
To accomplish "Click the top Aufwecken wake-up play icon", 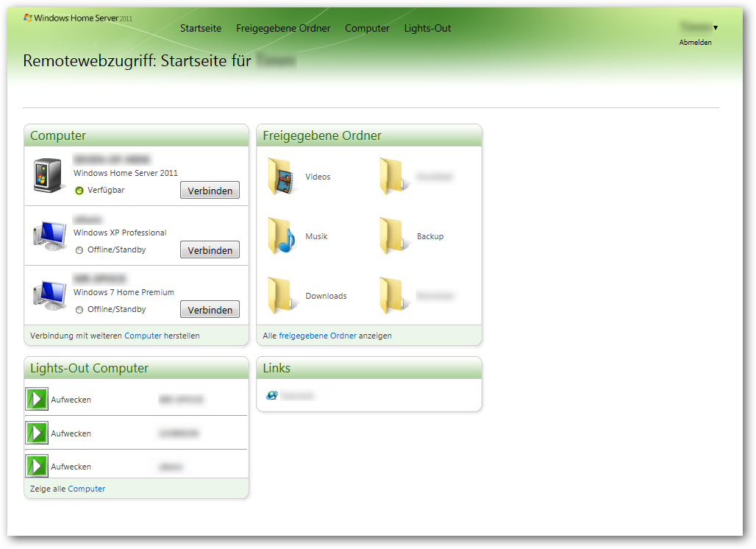I will tap(37, 399).
